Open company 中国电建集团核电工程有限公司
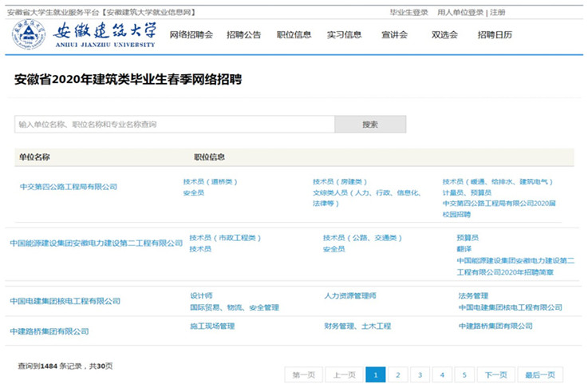Screen dimensions: 588x388 pyautogui.click(x=65, y=301)
